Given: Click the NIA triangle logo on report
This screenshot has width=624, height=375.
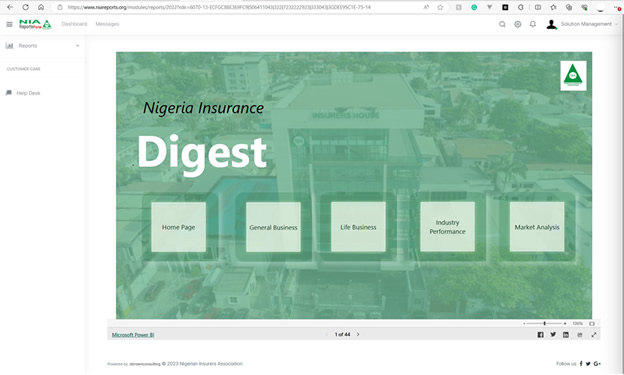Looking at the screenshot, I should point(573,76).
